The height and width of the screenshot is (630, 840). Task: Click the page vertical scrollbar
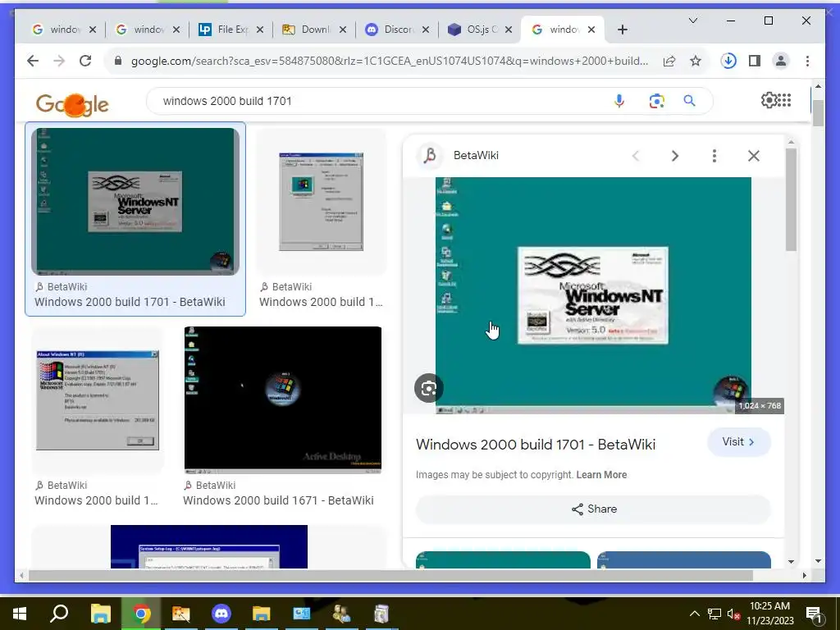tap(818, 113)
